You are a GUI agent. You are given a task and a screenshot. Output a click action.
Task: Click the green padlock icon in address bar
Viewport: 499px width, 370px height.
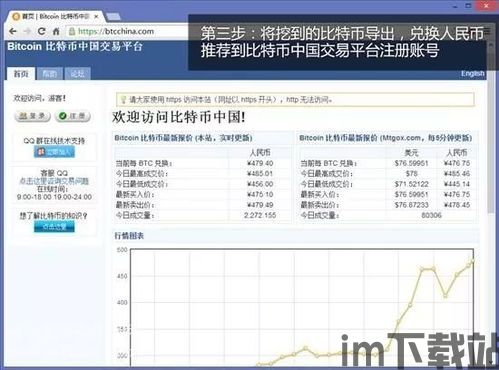click(x=72, y=31)
